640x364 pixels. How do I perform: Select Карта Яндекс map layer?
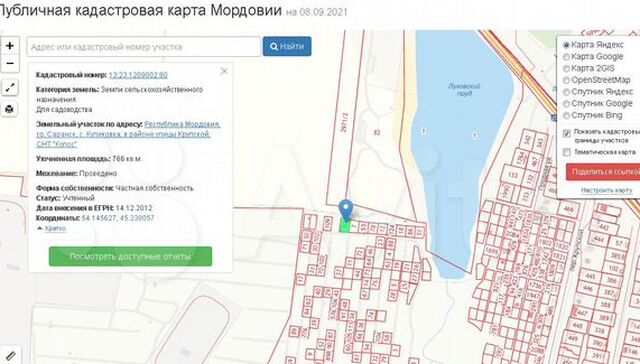click(566, 45)
